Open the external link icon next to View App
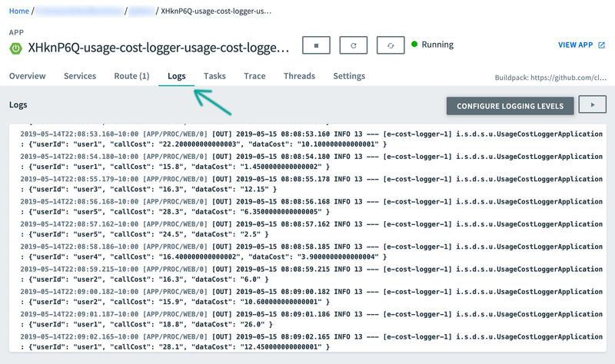615x364 pixels. [x=601, y=45]
